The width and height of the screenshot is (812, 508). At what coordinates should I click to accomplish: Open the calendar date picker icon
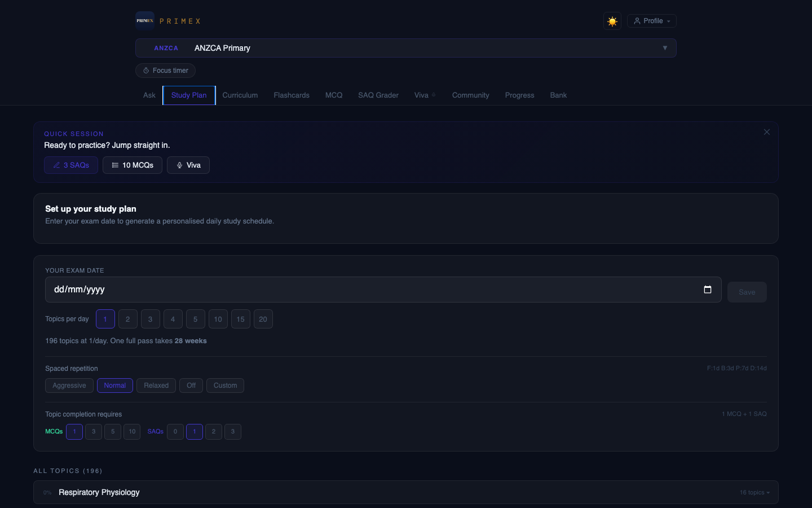708,290
